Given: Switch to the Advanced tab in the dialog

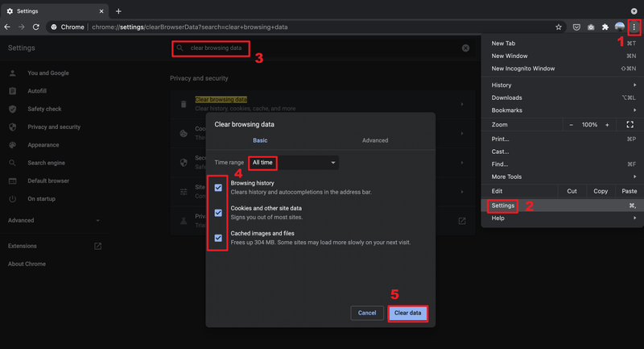Looking at the screenshot, I should (x=375, y=140).
